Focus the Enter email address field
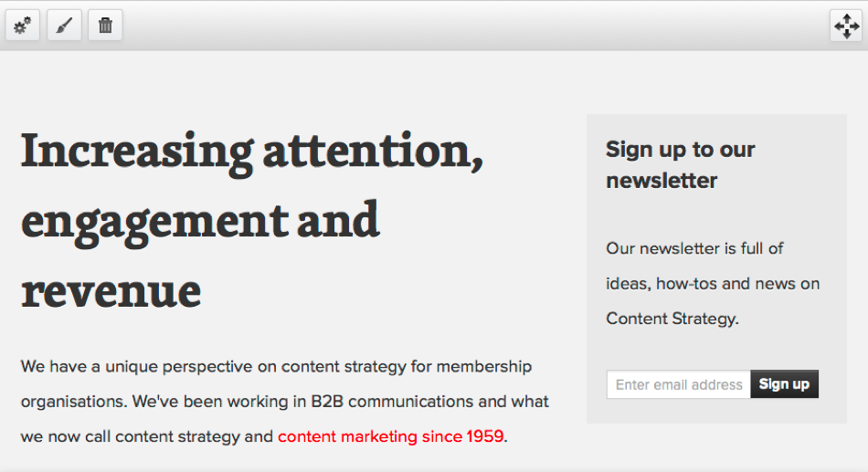 [x=678, y=384]
